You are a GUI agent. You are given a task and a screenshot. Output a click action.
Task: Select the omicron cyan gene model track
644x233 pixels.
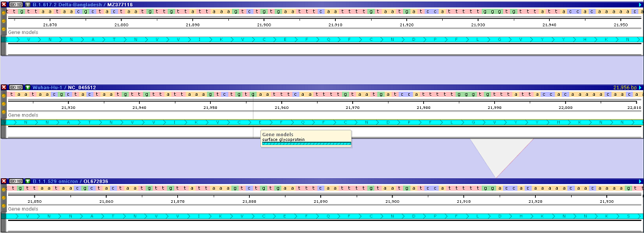[x=322, y=216]
